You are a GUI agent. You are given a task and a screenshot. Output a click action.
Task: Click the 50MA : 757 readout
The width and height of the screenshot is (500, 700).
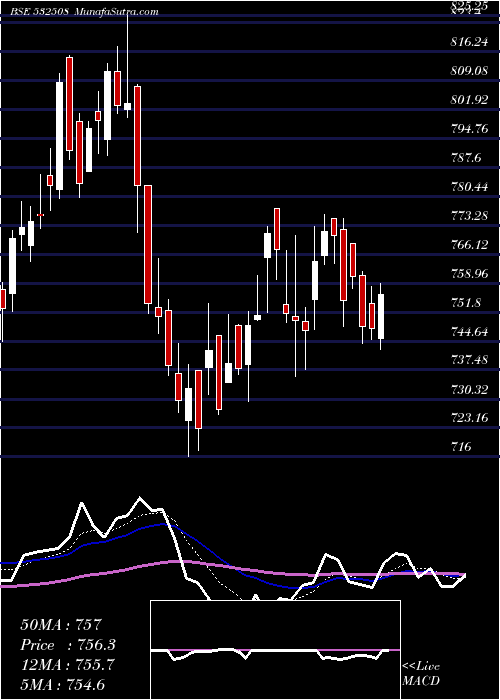point(61,625)
